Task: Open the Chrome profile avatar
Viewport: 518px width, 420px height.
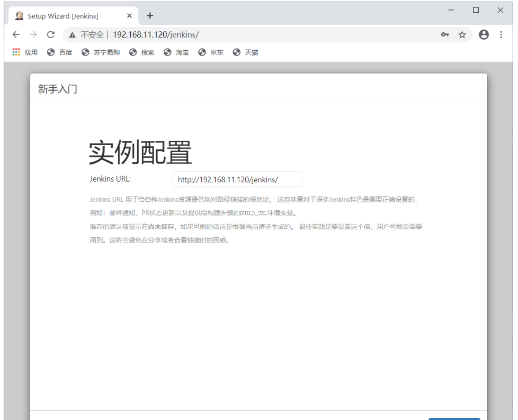Action: [x=484, y=34]
